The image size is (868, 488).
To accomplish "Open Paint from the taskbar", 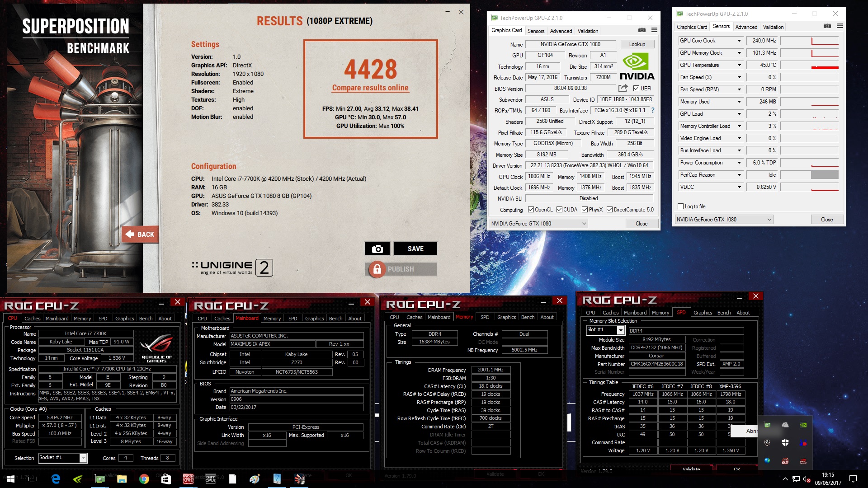I will pos(255,479).
